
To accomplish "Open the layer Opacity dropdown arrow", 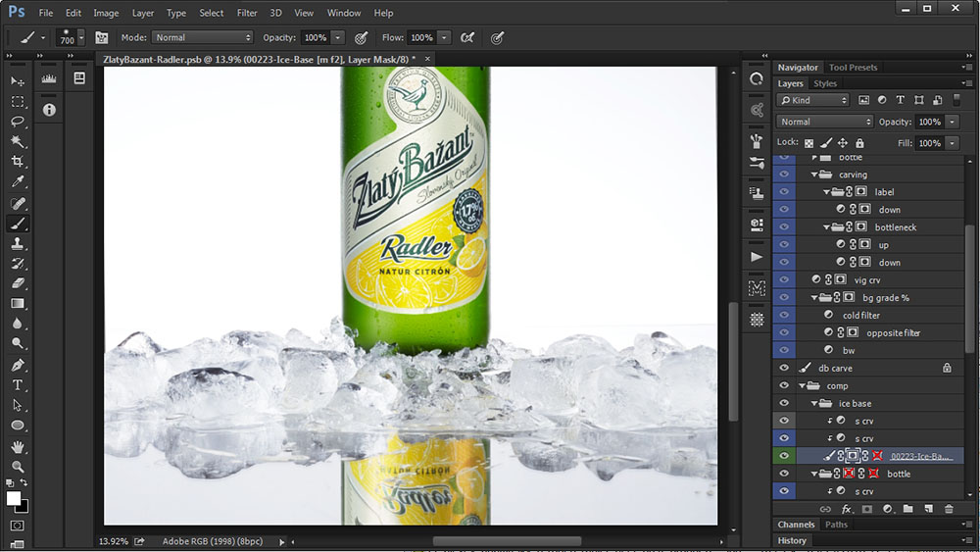I will tap(952, 122).
